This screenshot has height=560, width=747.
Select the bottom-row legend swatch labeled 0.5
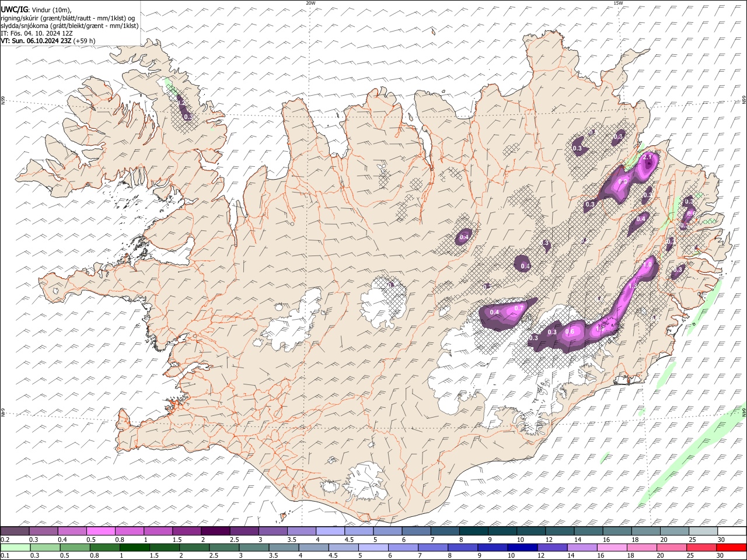click(x=75, y=547)
